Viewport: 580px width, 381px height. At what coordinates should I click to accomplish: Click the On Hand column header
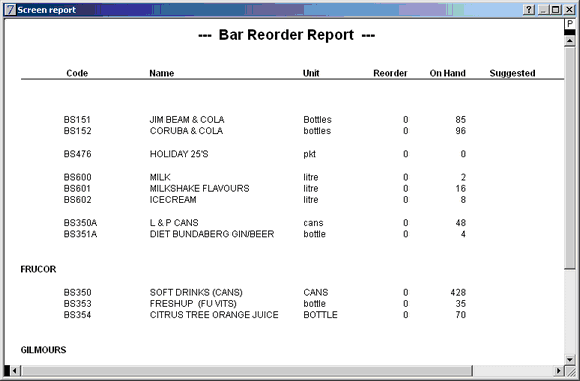[447, 73]
